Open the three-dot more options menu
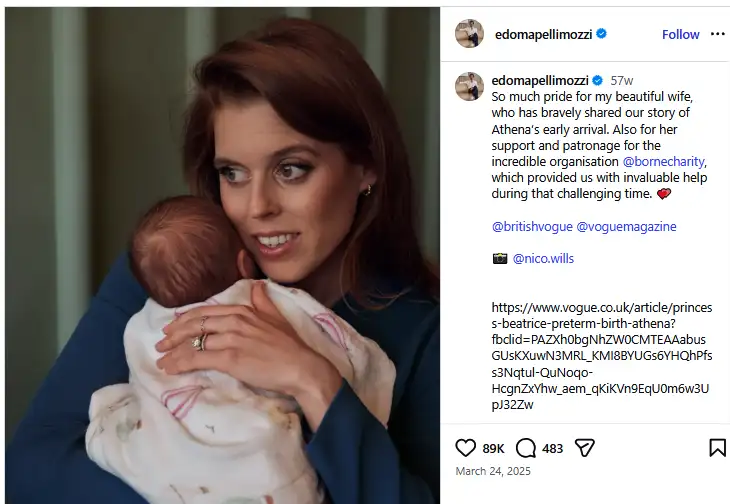 [718, 34]
